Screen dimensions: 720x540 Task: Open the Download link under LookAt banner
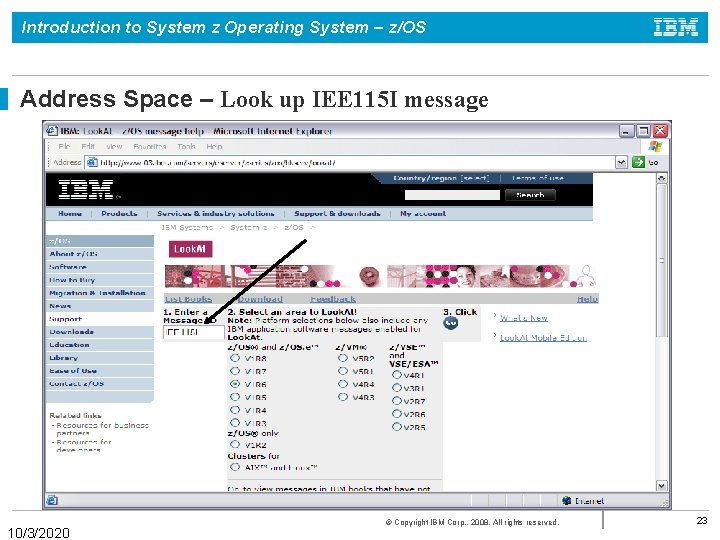[260, 299]
